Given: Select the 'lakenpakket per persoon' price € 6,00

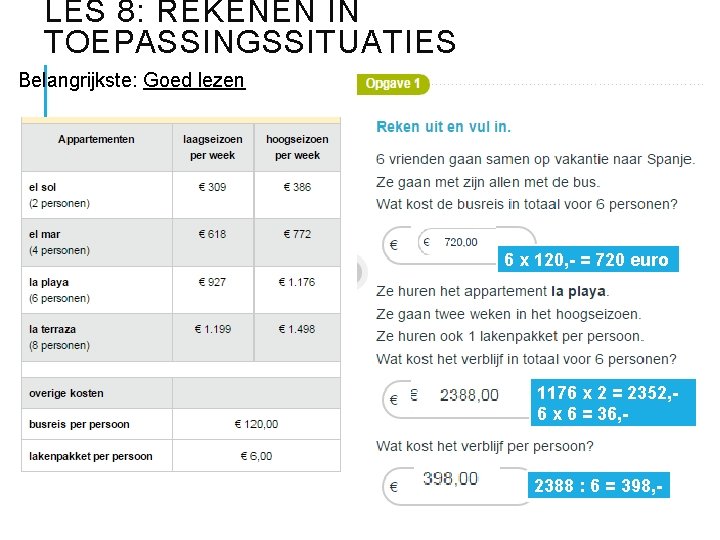Looking at the screenshot, I should click(256, 456).
